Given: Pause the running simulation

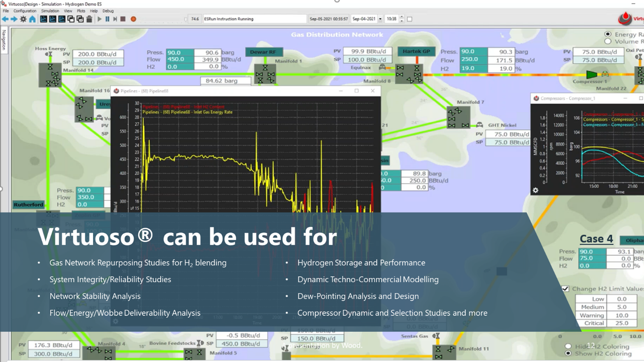Looking at the screenshot, I should [107, 19].
